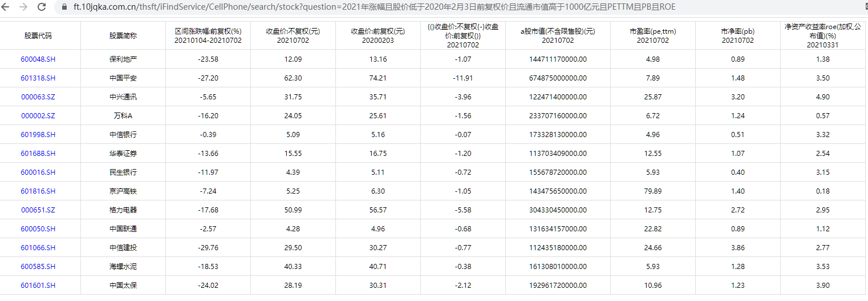Click 京沪高铁's PE value 79.89
Image resolution: width=868 pixels, height=301 pixels.
[653, 191]
